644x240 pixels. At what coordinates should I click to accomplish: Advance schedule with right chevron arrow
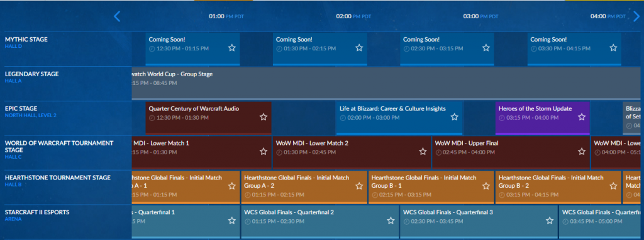coord(636,16)
